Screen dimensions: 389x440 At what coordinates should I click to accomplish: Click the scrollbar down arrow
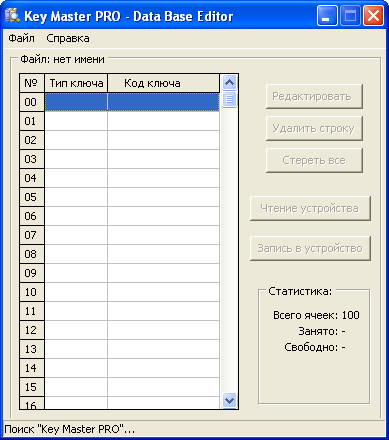(x=229, y=400)
